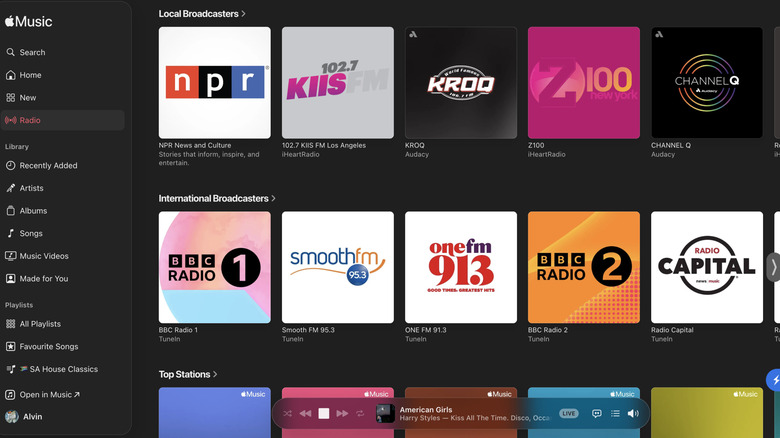This screenshot has height=438, width=780.
Task: Toggle shuffle in player bar
Action: point(288,414)
